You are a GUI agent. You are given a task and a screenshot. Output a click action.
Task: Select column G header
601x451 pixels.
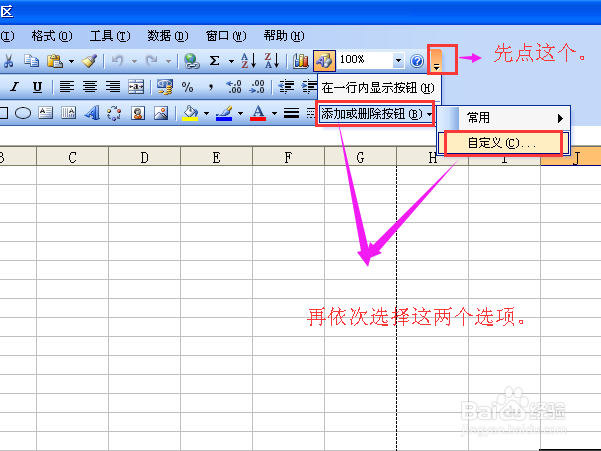tap(360, 157)
